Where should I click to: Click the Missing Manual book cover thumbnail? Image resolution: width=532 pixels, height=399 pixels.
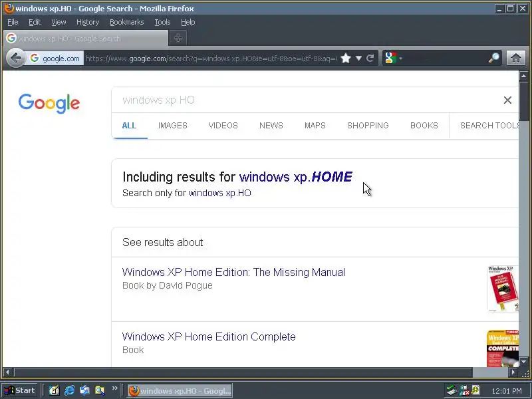pyautogui.click(x=503, y=289)
